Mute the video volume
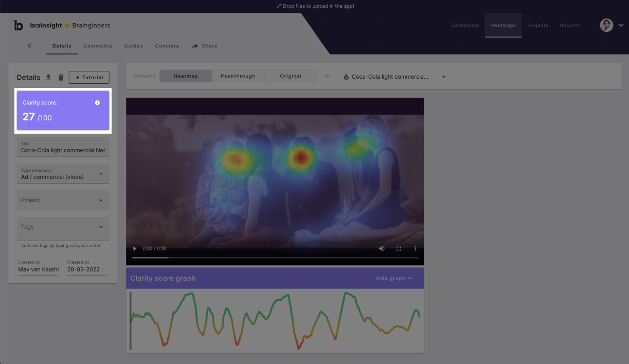The width and height of the screenshot is (629, 364). [382, 248]
